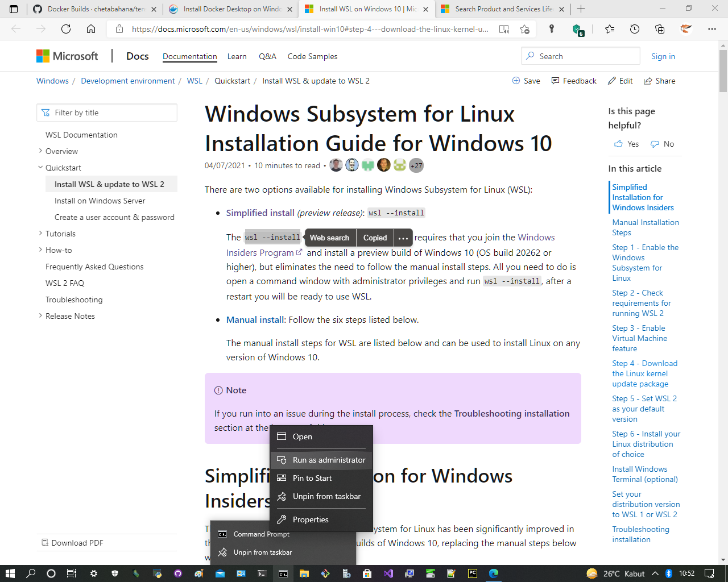This screenshot has height=582, width=728.
Task: Open the profile avatar in toolbar
Action: 686,29
